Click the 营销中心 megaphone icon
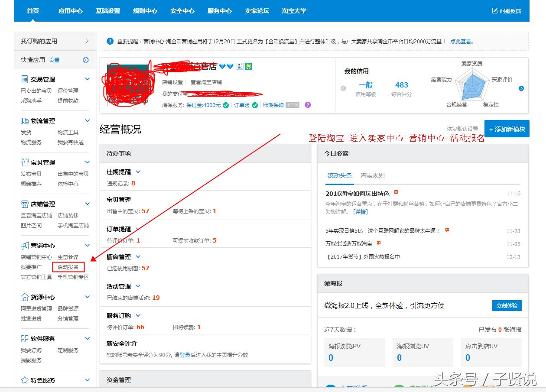This screenshot has height=392, width=546. tap(25, 246)
